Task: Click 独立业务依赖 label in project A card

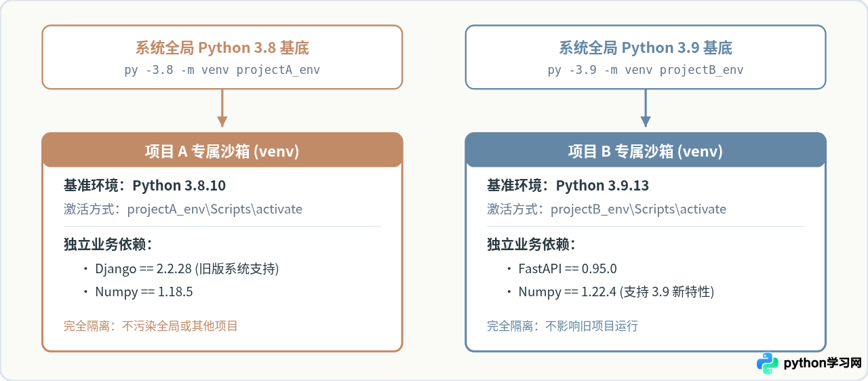Action: click(108, 245)
